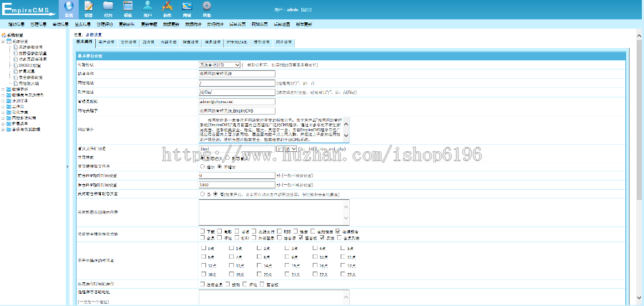
Task: Click the 备份与恢复数据 folder icon in tree
Action: tap(9, 130)
